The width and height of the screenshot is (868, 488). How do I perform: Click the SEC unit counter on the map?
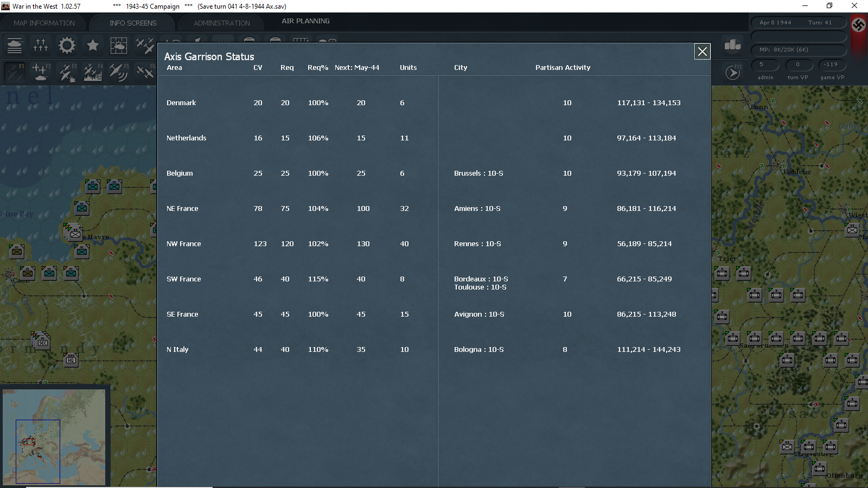[x=43, y=342]
